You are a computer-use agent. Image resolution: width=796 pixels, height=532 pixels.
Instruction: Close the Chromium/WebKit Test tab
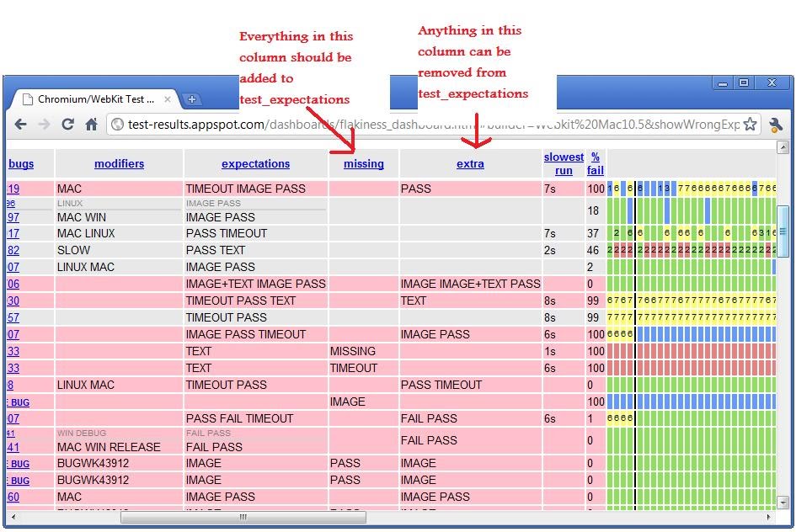pyautogui.click(x=167, y=99)
